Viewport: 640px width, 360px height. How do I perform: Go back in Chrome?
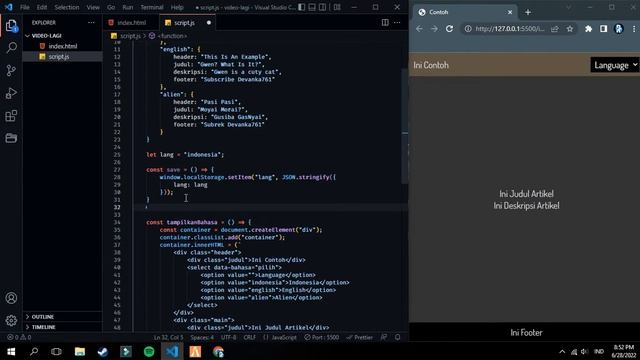coord(419,29)
